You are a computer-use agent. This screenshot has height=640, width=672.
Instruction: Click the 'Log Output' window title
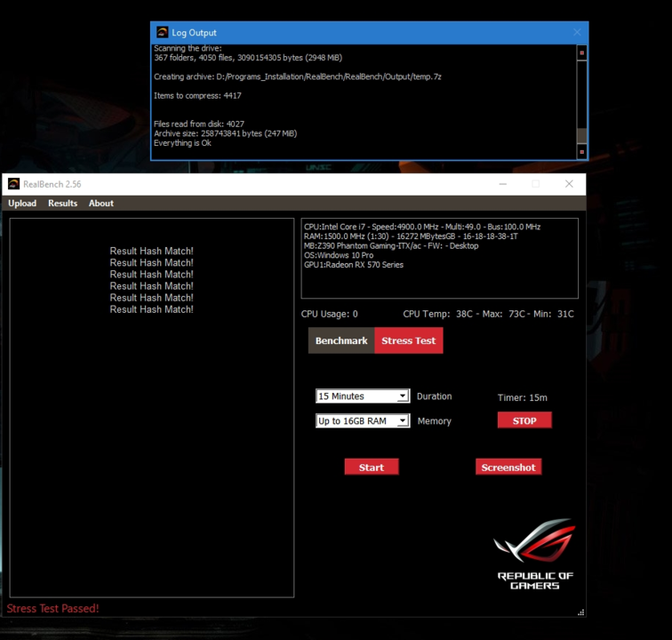(x=194, y=33)
